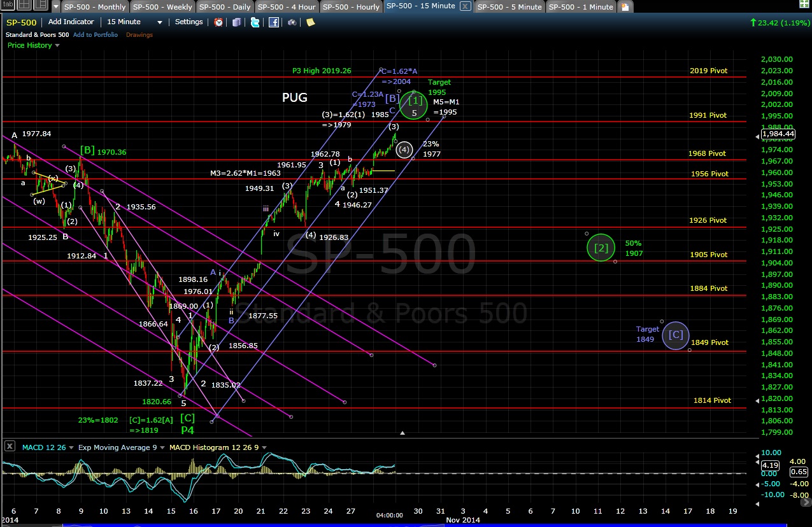812x527 pixels.
Task: Click the current price tag 1,984.44
Action: click(x=778, y=134)
